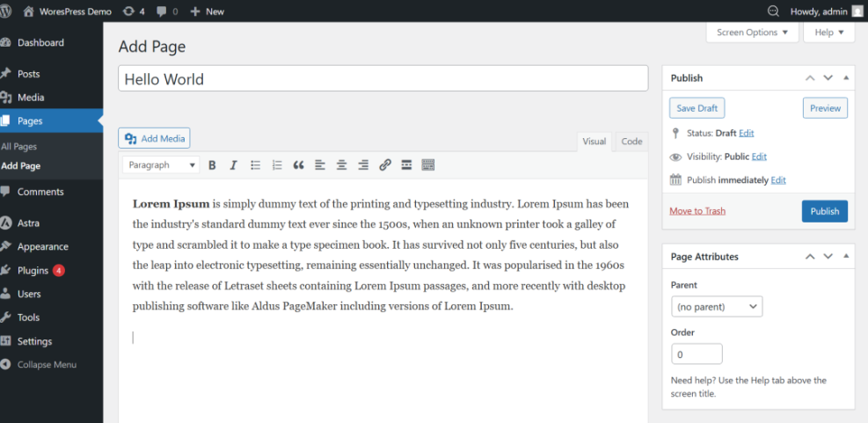Screen dimensions: 868x423
Task: Move the Page Attributes box up
Action: 810,256
